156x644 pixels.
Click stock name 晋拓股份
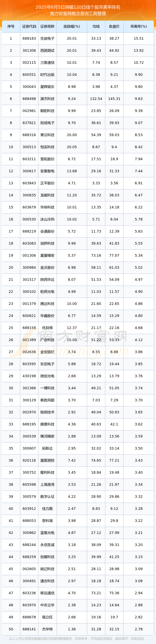click(47, 159)
